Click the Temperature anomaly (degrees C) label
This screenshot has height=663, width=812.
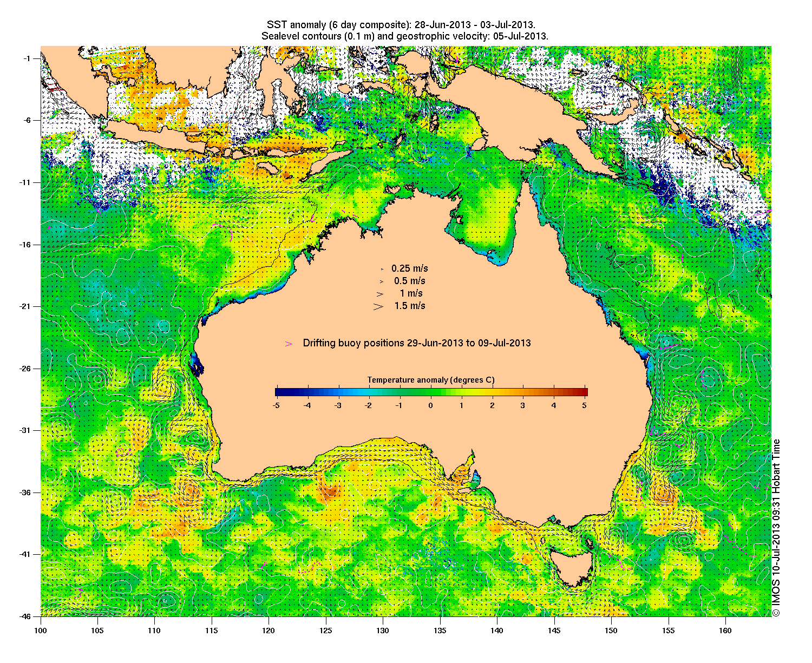pos(431,380)
